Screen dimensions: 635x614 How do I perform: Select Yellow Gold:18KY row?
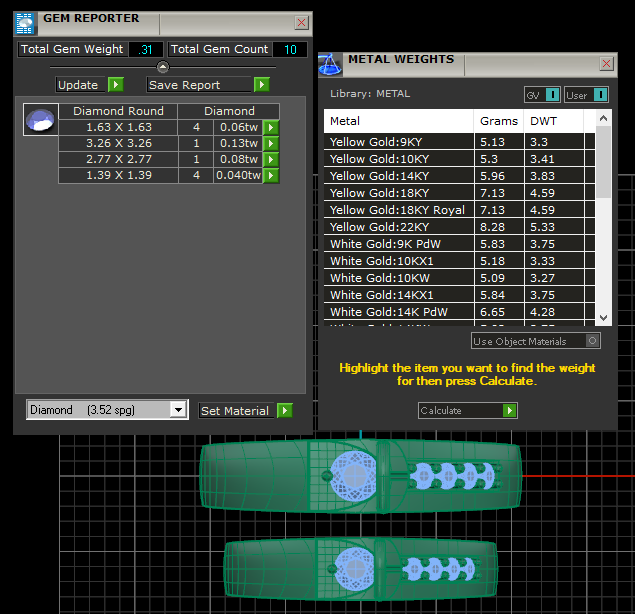398,193
